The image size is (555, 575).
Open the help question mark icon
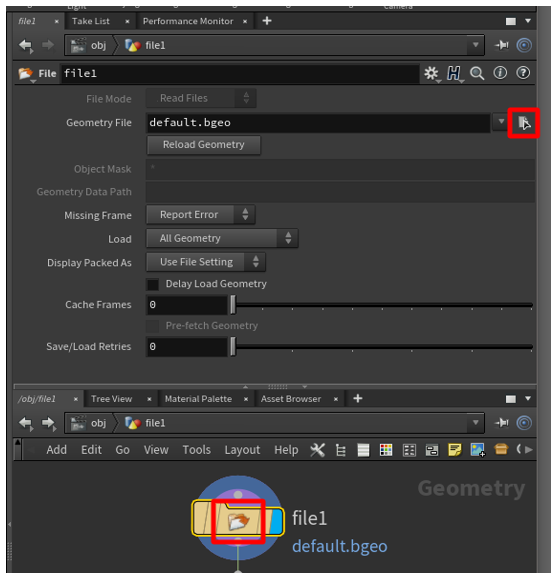[x=523, y=73]
